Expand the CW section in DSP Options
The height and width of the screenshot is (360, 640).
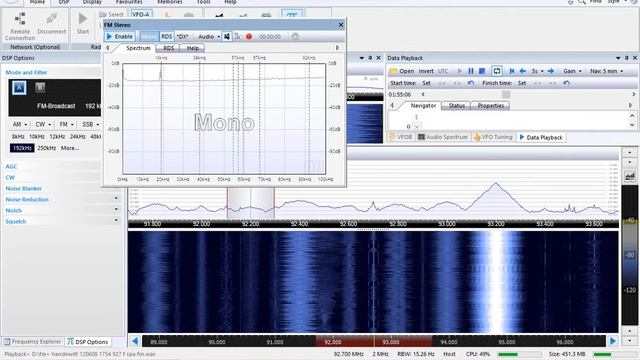(x=10, y=178)
